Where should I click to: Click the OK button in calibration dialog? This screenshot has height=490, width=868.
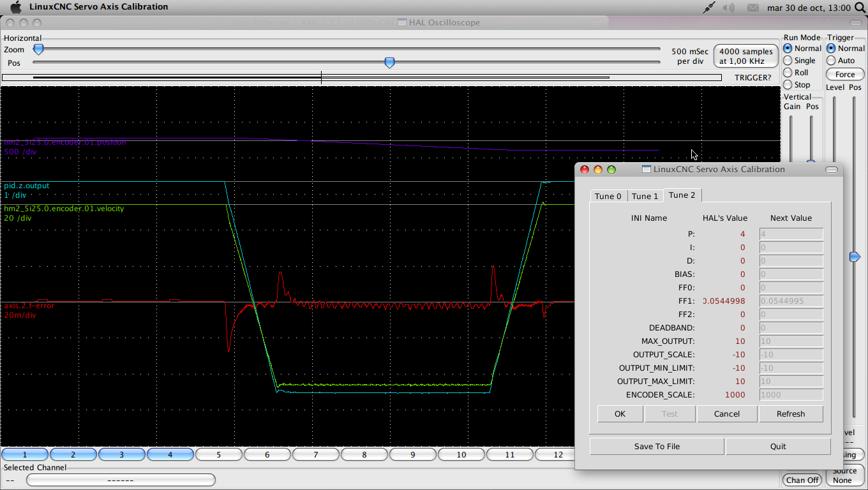click(x=620, y=413)
